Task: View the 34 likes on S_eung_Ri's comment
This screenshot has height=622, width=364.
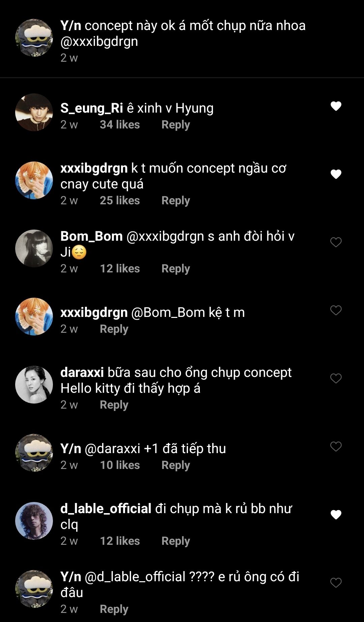Action: 120,125
